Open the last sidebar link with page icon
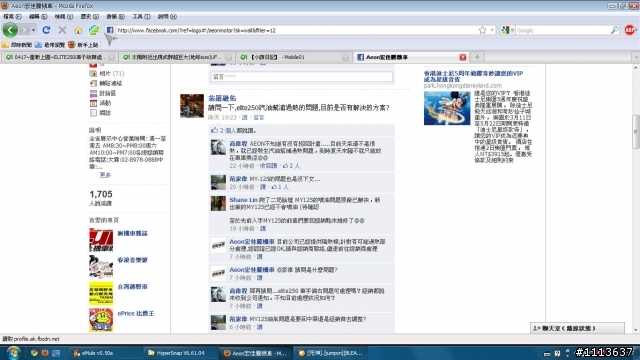Viewport: 640px width, 360px height. click(100, 113)
